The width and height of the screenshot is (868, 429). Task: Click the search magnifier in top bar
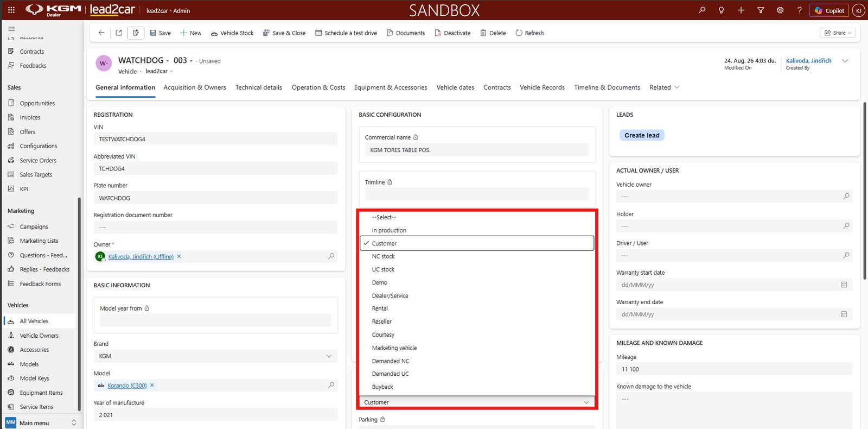[x=702, y=10]
